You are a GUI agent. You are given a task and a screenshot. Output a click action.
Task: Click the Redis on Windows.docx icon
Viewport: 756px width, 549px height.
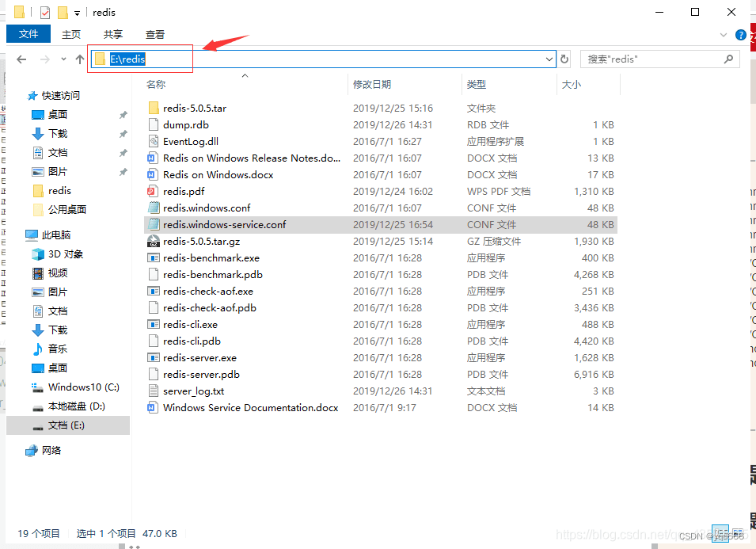(x=154, y=174)
